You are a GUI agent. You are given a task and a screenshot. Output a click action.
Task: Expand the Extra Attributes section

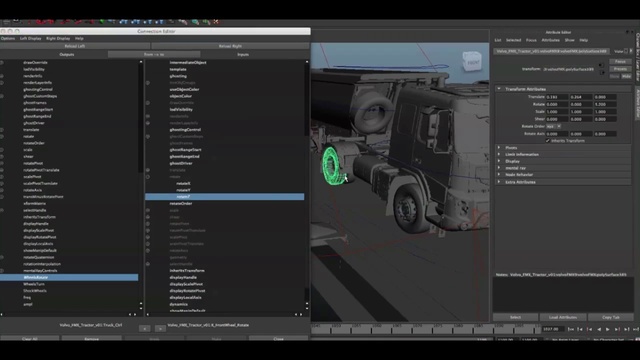[499, 182]
